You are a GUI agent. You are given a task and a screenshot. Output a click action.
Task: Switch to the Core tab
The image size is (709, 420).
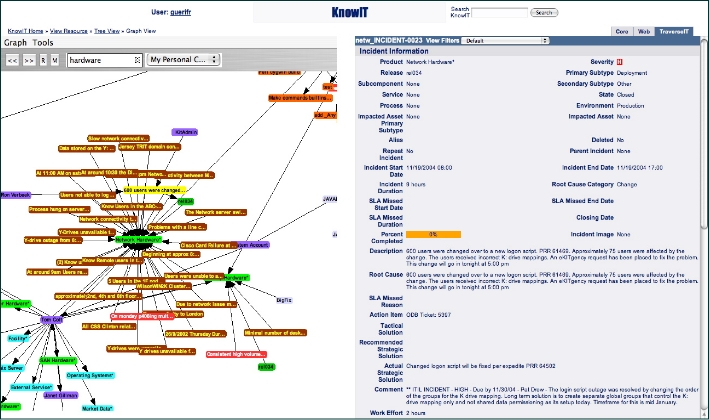click(x=621, y=32)
